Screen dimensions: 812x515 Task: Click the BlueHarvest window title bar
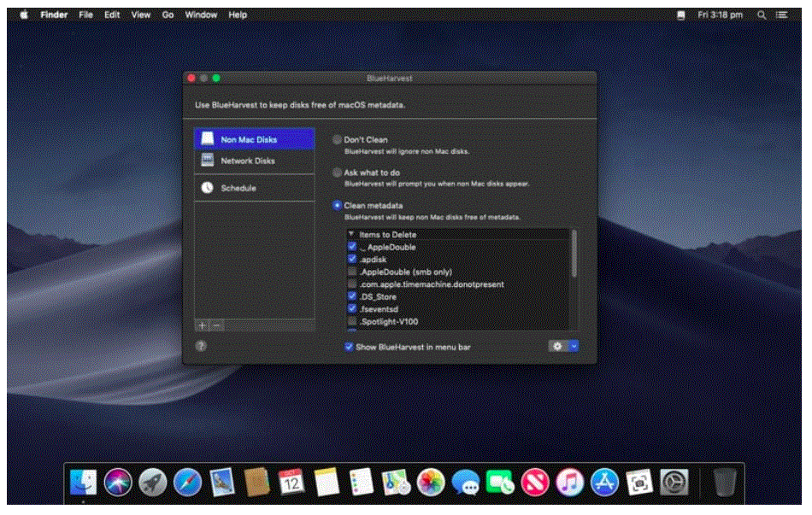[x=390, y=79]
